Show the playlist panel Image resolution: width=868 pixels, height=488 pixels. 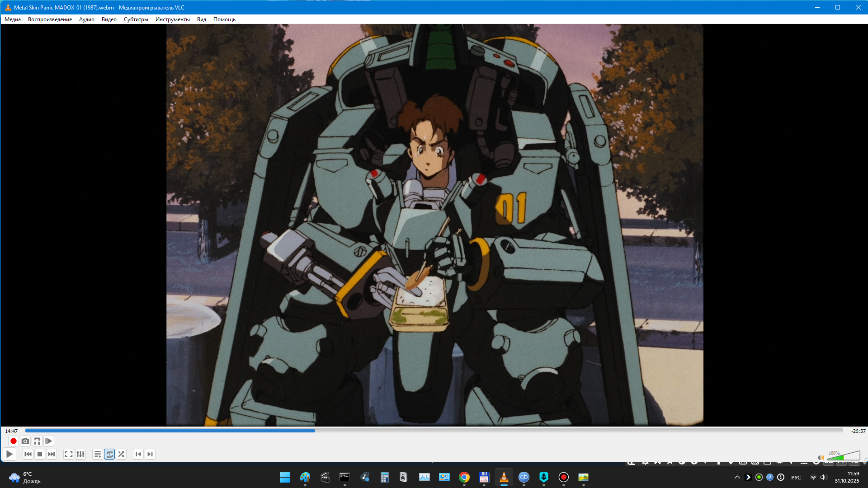tap(97, 454)
